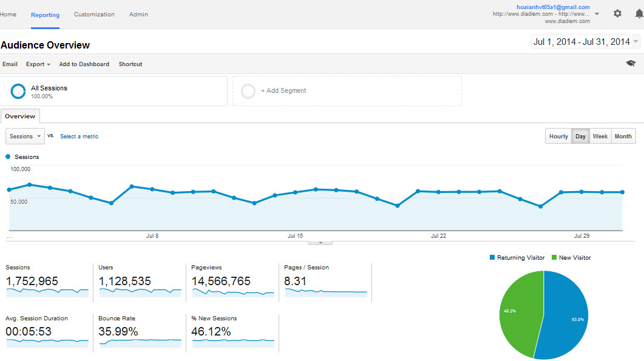Click the Add Segment circle icon

(x=248, y=90)
